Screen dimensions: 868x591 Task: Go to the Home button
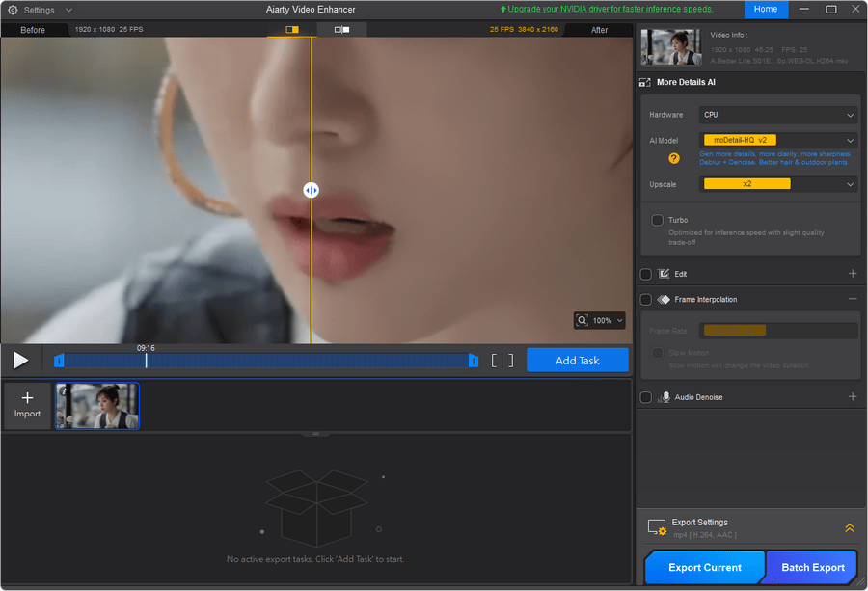(x=766, y=9)
